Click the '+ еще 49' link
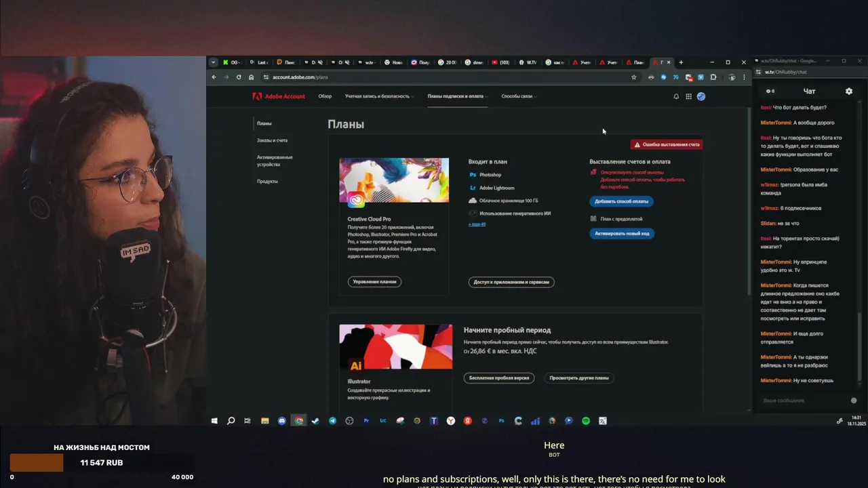This screenshot has width=868, height=488. [x=477, y=224]
